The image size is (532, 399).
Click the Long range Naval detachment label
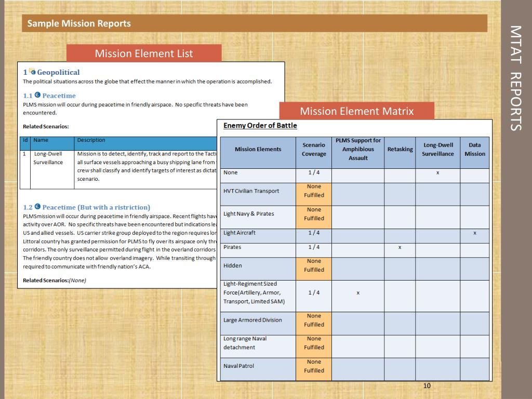pos(245,343)
